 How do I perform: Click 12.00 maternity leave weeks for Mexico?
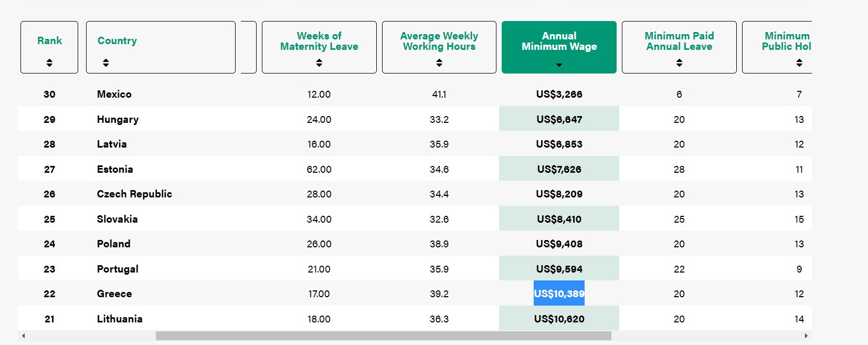click(x=319, y=94)
